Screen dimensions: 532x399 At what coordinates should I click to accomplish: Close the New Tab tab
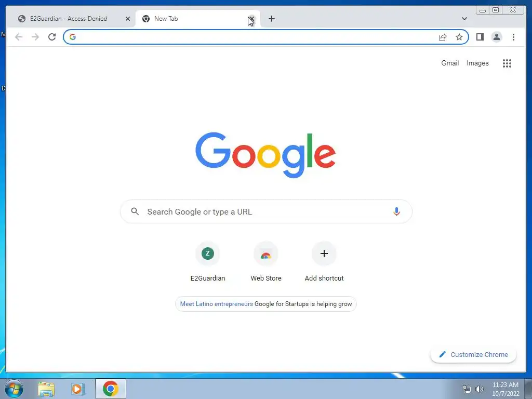tap(251, 19)
